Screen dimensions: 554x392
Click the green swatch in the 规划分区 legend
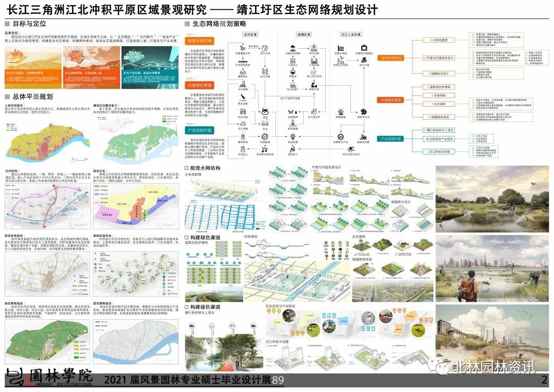pyautogui.click(x=96, y=190)
